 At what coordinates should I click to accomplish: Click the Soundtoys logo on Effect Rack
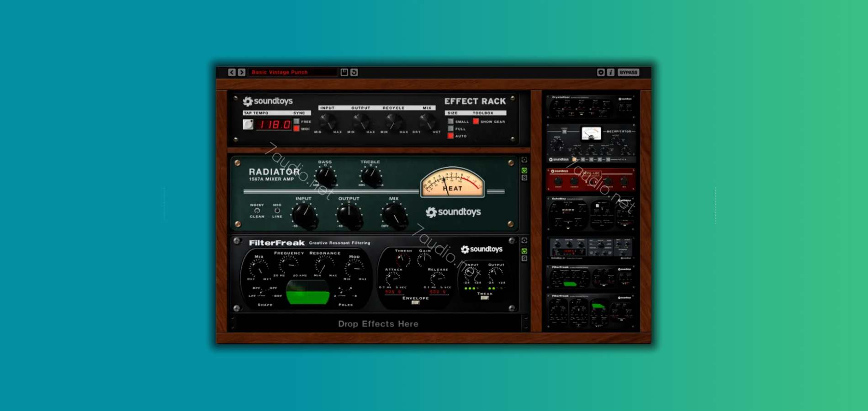pyautogui.click(x=268, y=101)
